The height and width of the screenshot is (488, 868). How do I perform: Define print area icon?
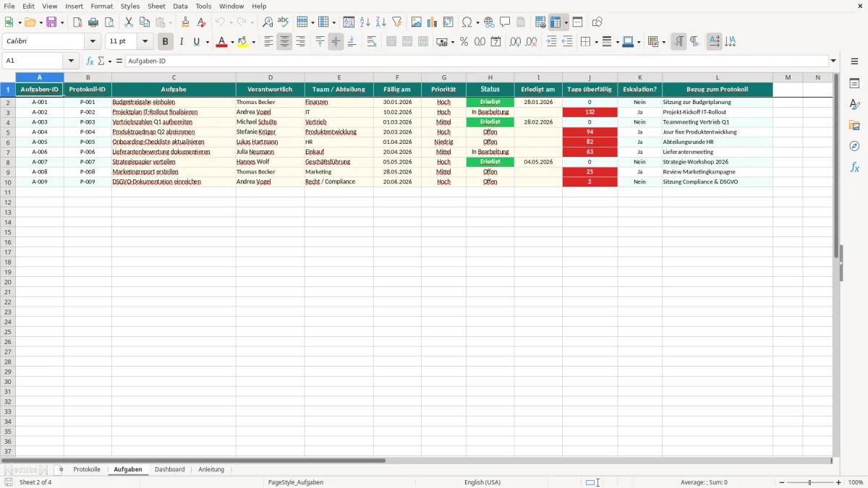click(x=540, y=22)
